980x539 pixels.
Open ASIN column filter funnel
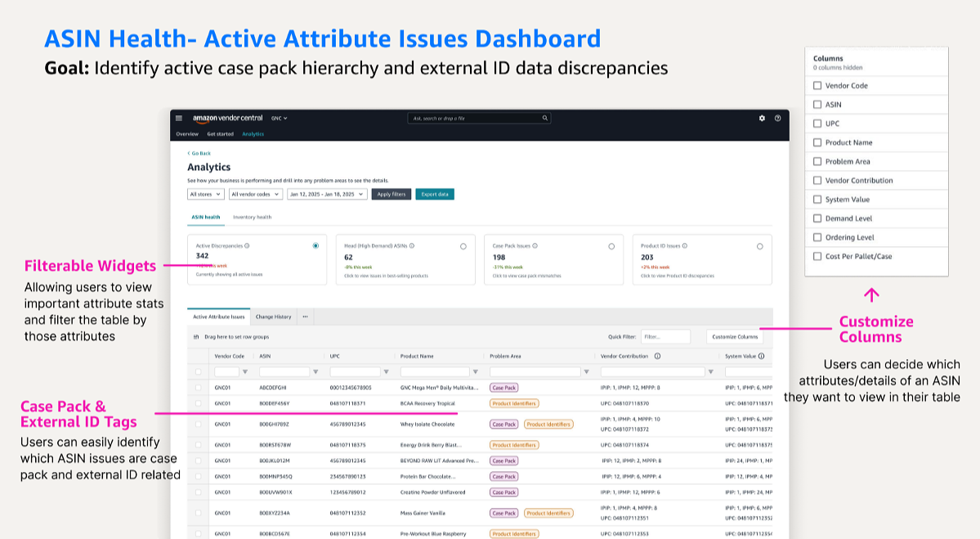[x=315, y=371]
